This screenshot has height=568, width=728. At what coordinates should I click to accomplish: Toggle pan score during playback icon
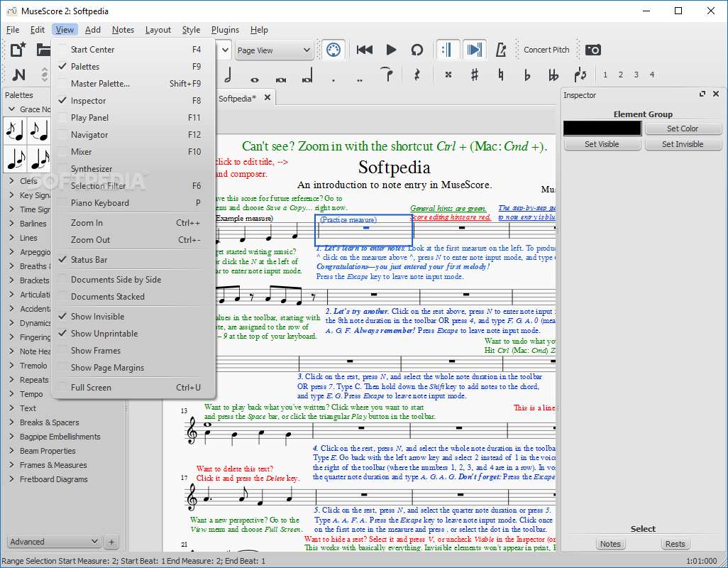coord(474,50)
